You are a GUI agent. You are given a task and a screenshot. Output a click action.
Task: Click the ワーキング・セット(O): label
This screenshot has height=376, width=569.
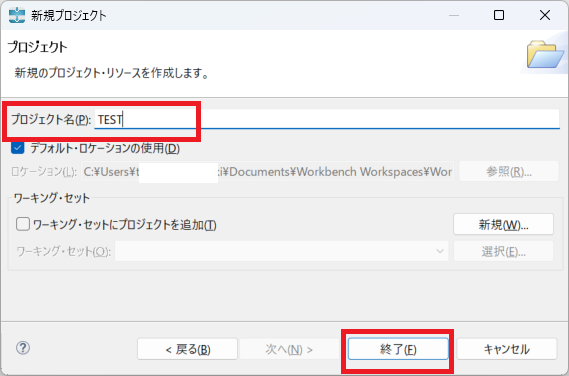pyautogui.click(x=64, y=251)
